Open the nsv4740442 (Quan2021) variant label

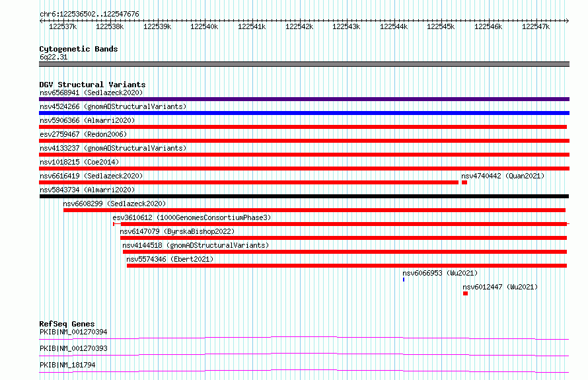(x=503, y=176)
